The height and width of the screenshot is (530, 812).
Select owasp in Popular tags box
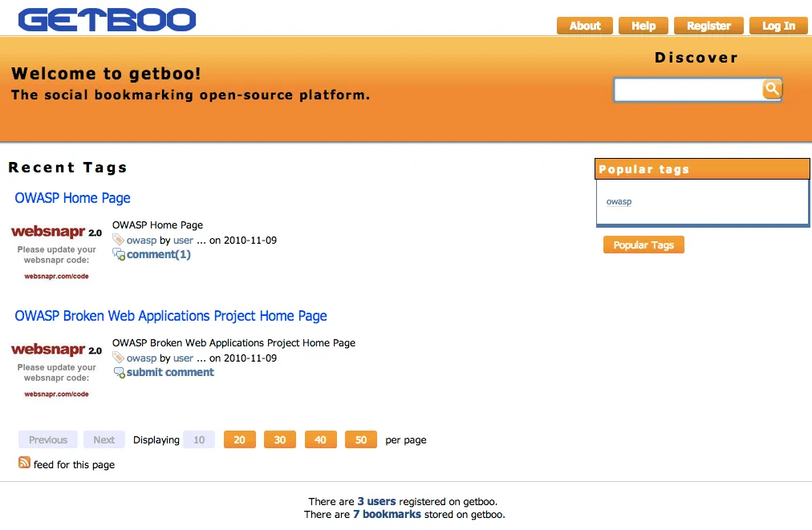point(619,202)
